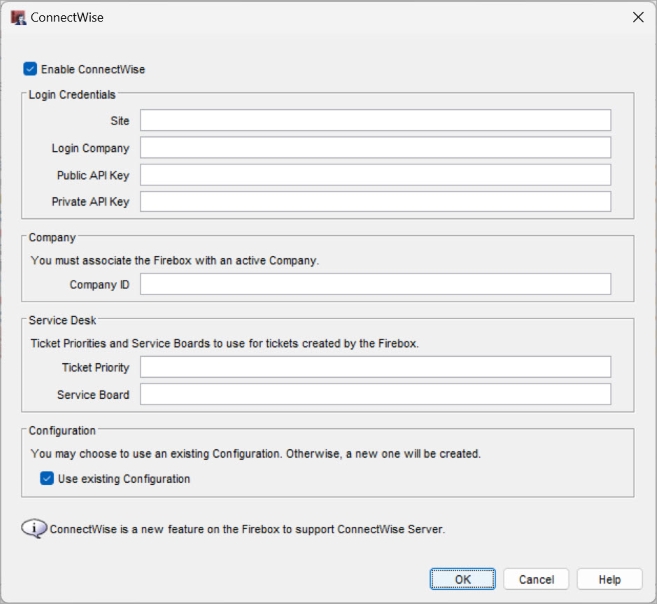Click the 'Company ID' label
657x604 pixels.
coord(100,285)
